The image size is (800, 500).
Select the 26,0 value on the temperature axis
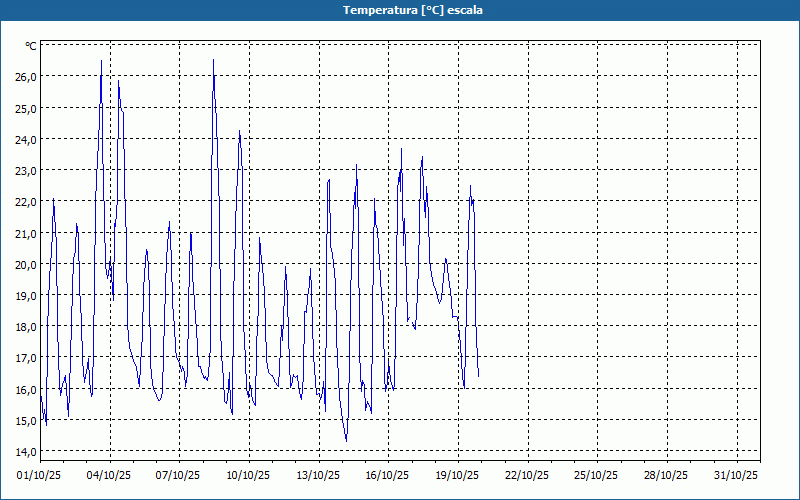click(25, 77)
